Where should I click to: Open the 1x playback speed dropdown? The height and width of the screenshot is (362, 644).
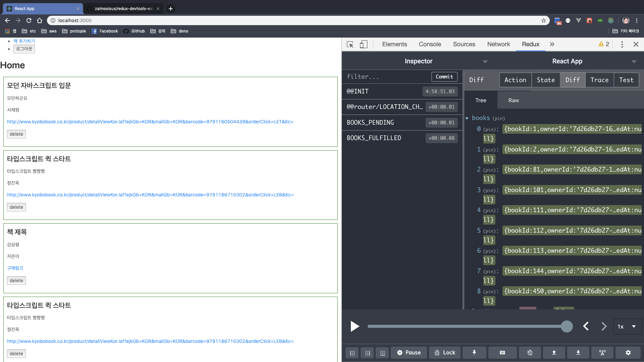627,326
